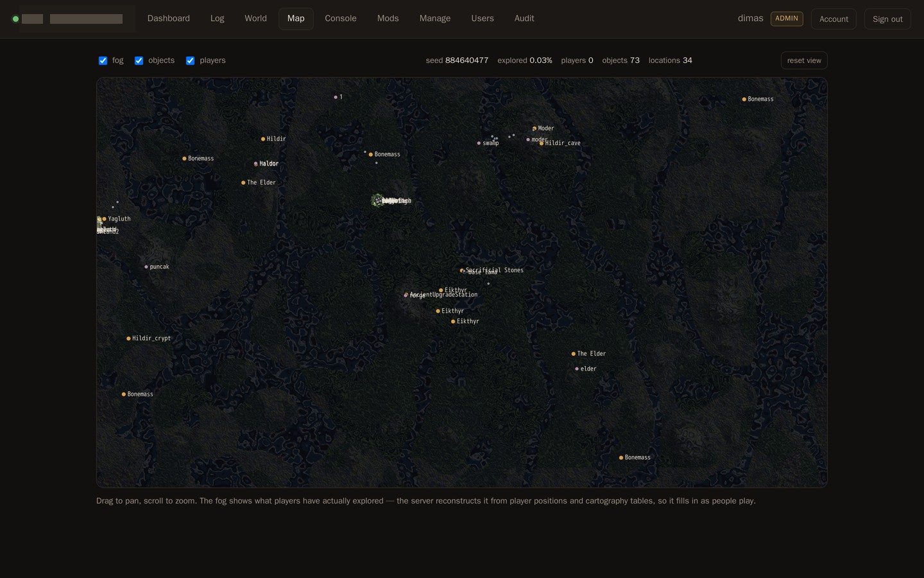Select the Hildir_crypt marker

coord(128,338)
